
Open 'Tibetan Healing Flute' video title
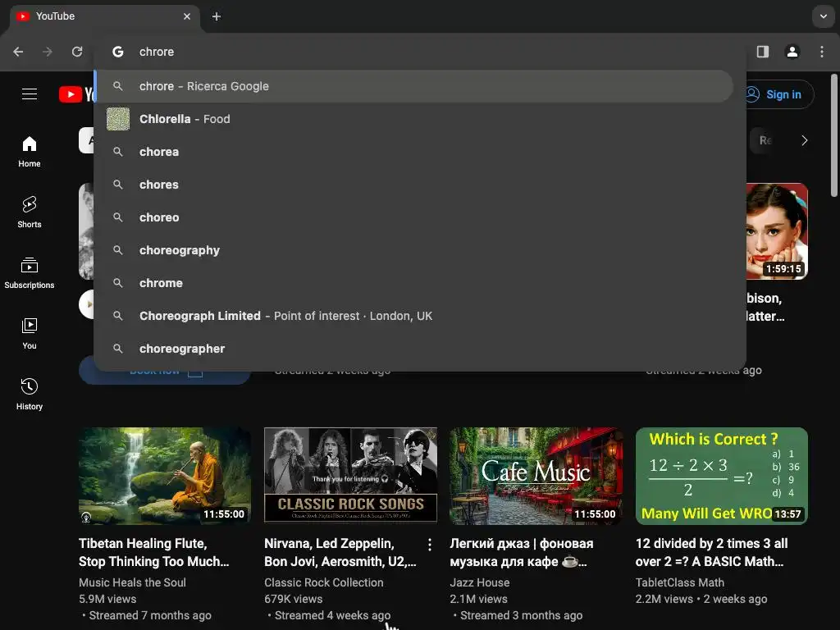point(153,552)
